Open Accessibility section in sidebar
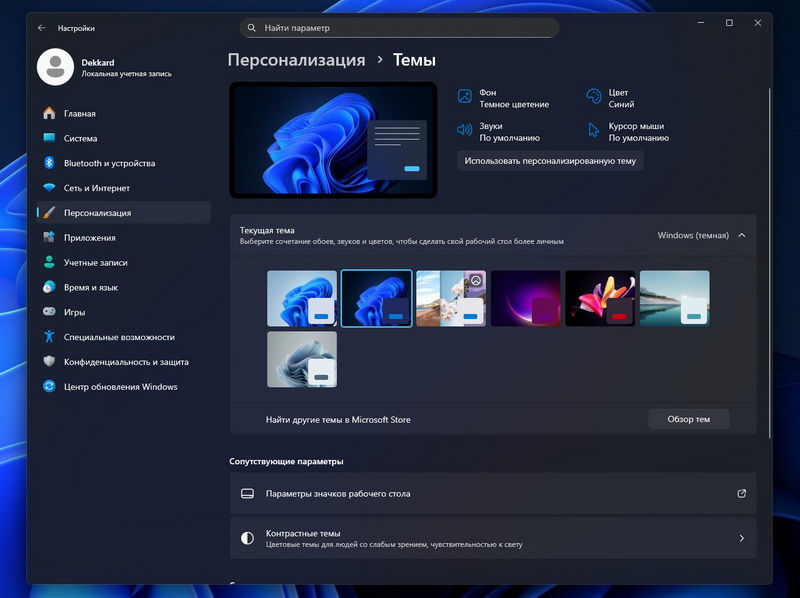Screen dimensions: 800x598 118,337
